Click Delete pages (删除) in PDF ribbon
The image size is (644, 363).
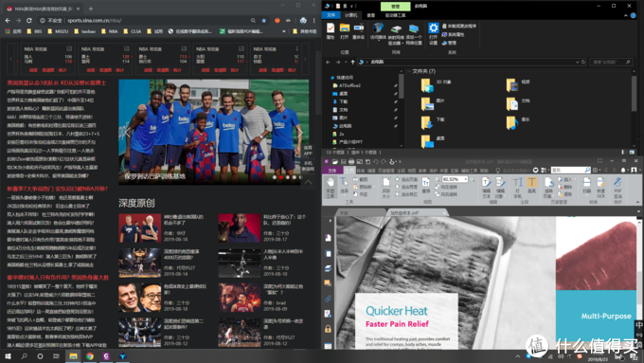564,187
